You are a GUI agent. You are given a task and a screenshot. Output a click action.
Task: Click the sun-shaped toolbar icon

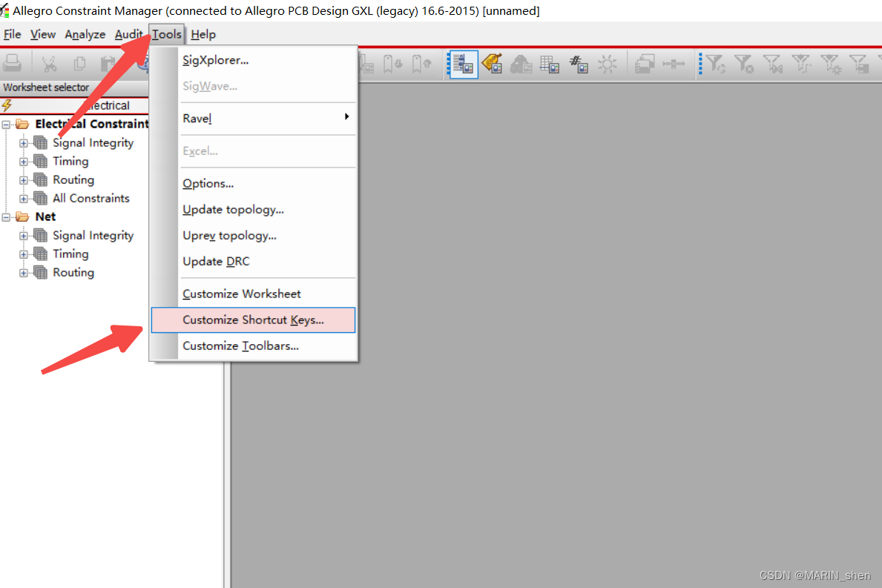click(x=607, y=64)
